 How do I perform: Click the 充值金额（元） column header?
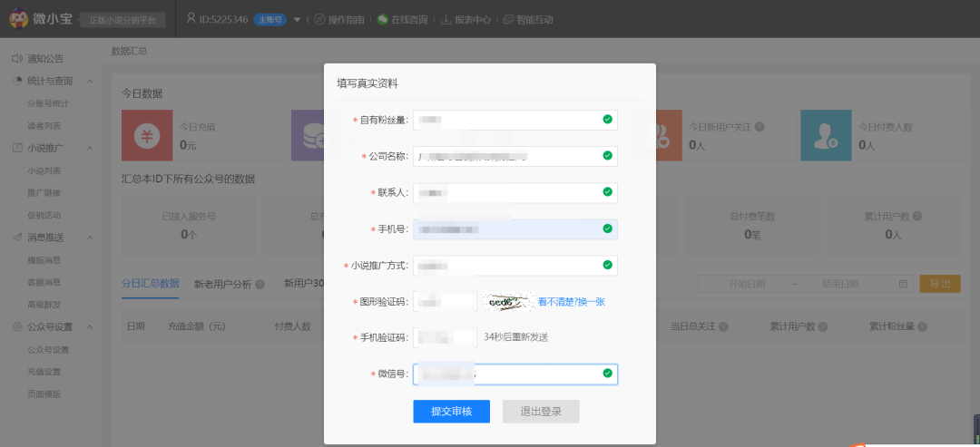196,326
